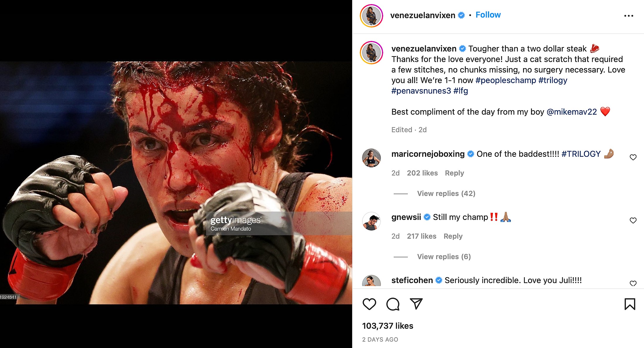Expand replies (6) under gnewsii comment
The width and height of the screenshot is (644, 348).
444,257
